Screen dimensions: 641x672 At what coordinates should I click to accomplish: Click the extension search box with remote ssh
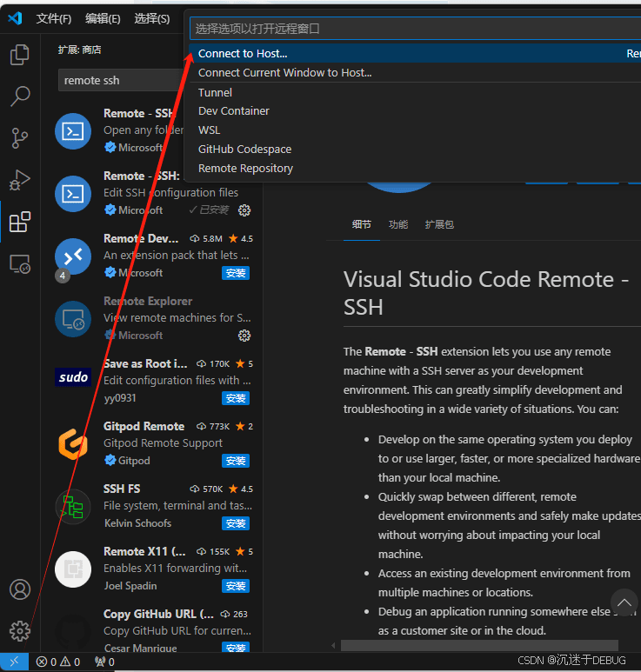[x=121, y=80]
